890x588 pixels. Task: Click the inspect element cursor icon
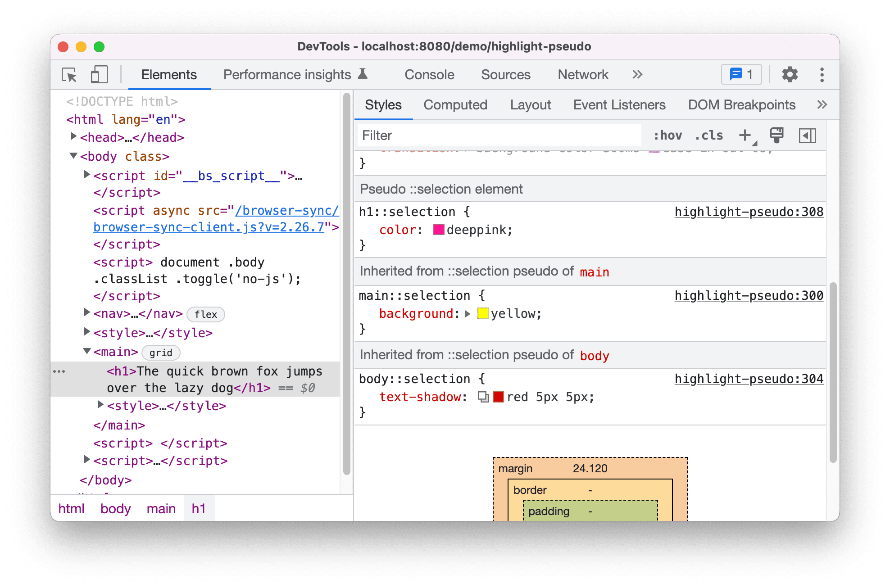[68, 74]
